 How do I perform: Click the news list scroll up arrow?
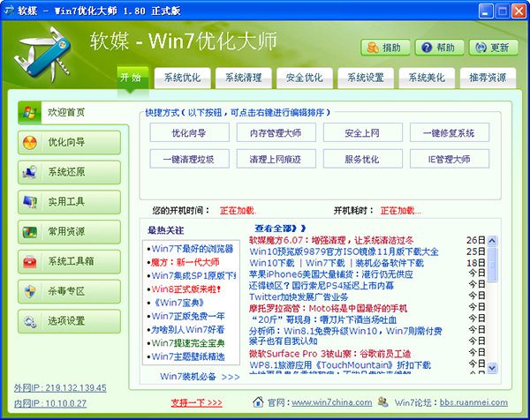tap(492, 241)
